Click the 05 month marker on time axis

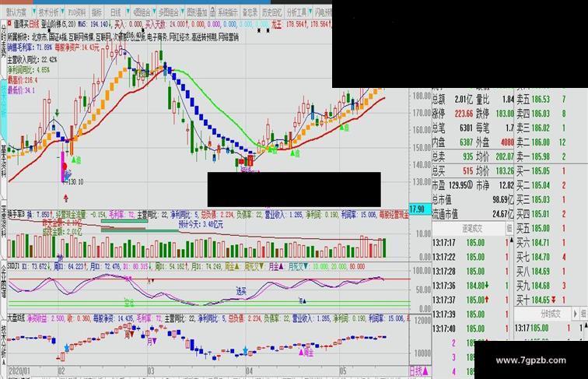click(342, 371)
